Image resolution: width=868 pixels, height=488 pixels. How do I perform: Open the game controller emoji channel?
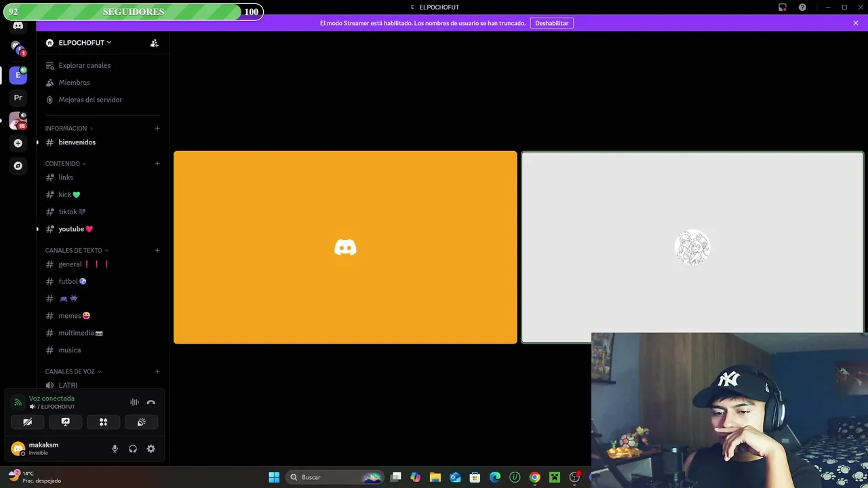pos(102,298)
